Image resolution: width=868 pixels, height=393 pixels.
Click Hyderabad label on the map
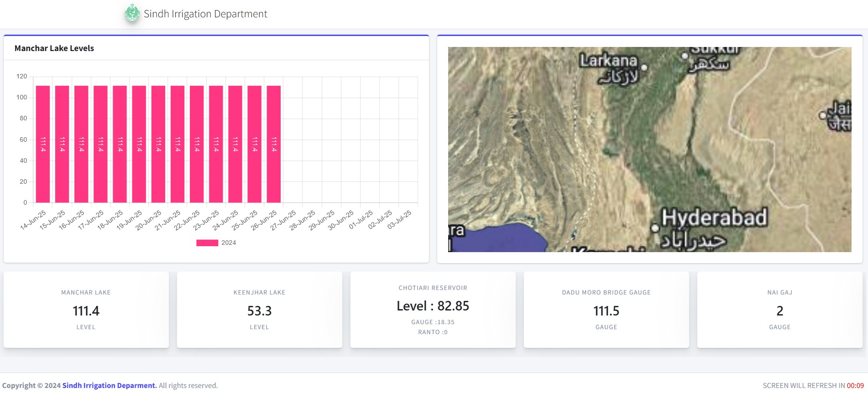714,218
